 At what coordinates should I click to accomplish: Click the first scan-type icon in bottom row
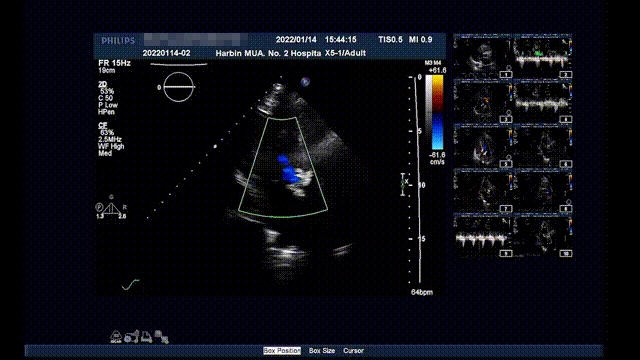click(116, 337)
